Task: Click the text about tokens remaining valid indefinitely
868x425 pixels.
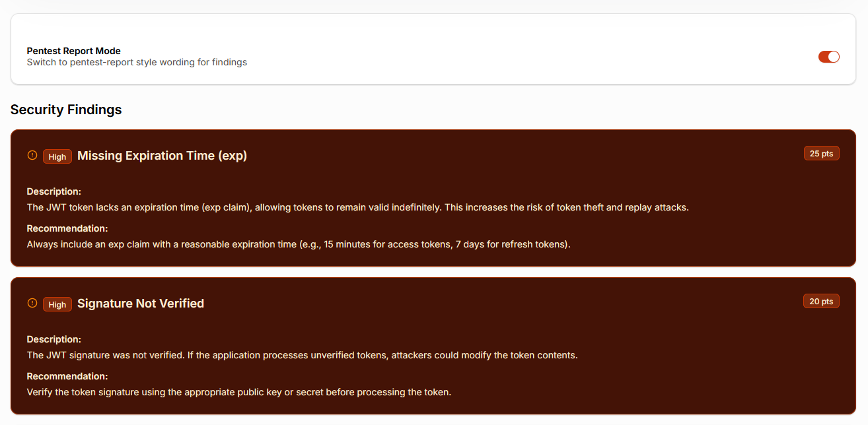Action: coord(357,207)
